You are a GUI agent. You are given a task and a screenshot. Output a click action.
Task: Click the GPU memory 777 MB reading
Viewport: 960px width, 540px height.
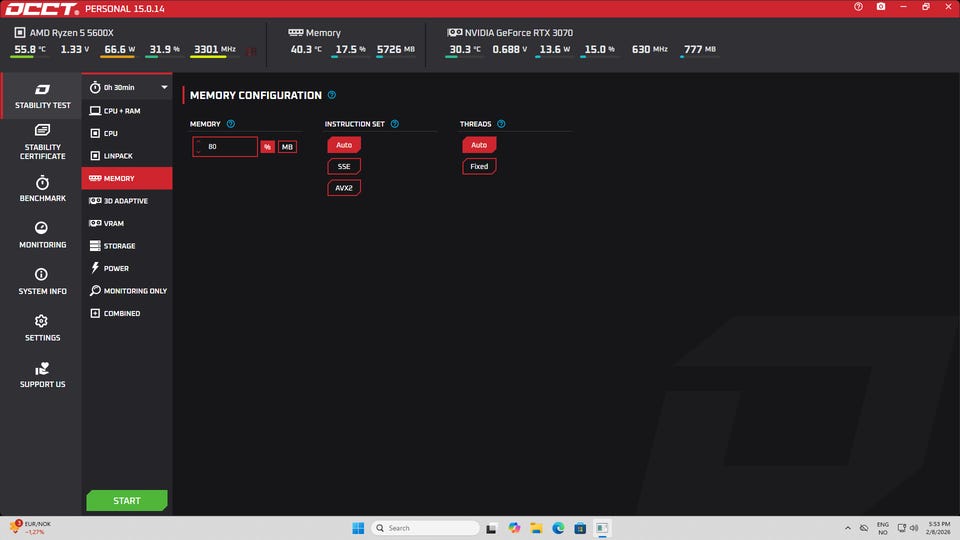(699, 50)
